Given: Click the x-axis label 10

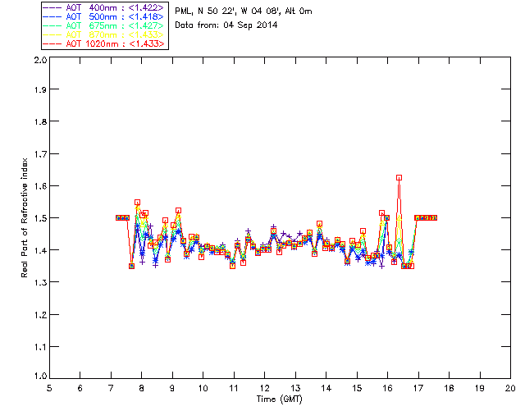Looking at the screenshot, I should 203,388.
